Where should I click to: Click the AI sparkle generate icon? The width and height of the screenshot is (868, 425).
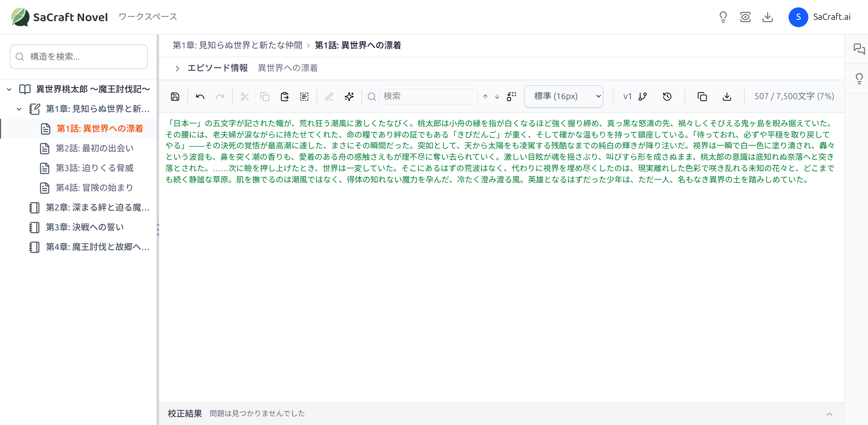[349, 97]
